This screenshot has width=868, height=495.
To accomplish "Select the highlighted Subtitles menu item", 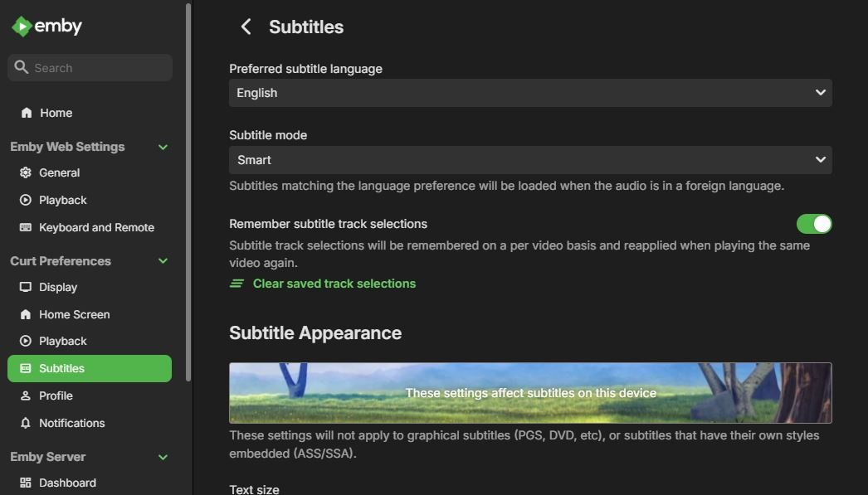I will pos(90,368).
